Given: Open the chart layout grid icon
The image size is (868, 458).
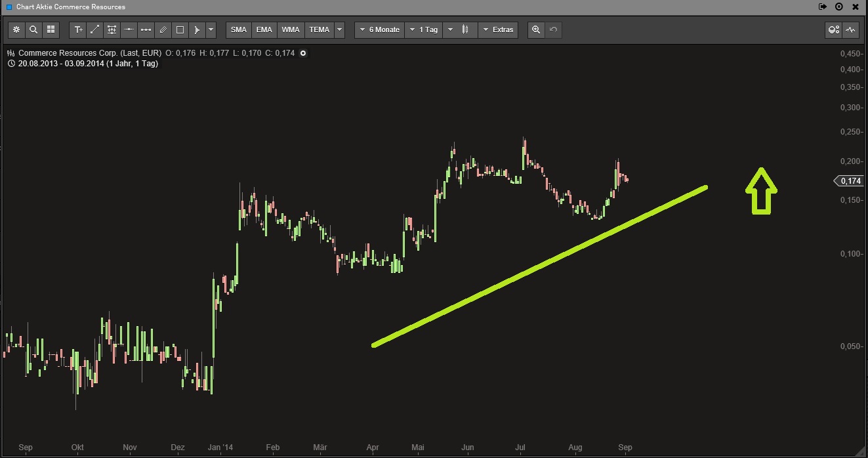Looking at the screenshot, I should coord(51,30).
